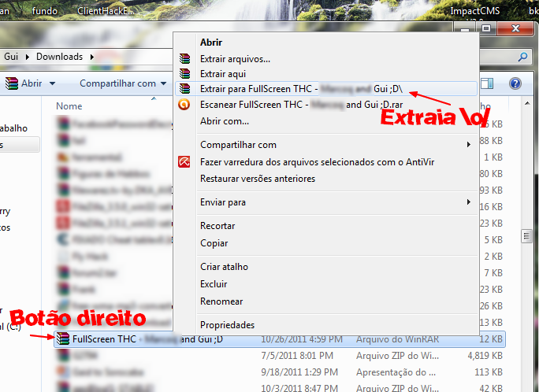
Task: Click the 7/5/2011 8:01 PM date cell
Action: tap(297, 356)
